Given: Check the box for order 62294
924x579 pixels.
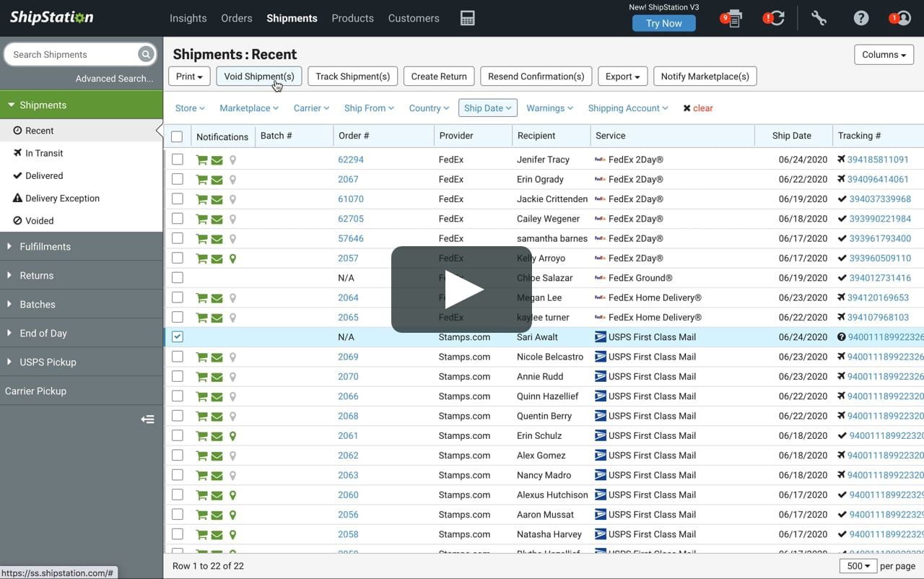Looking at the screenshot, I should [178, 160].
